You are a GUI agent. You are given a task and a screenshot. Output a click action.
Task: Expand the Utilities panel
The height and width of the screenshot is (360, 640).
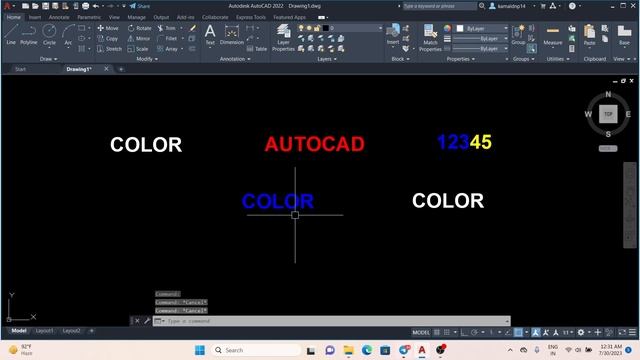(558, 59)
